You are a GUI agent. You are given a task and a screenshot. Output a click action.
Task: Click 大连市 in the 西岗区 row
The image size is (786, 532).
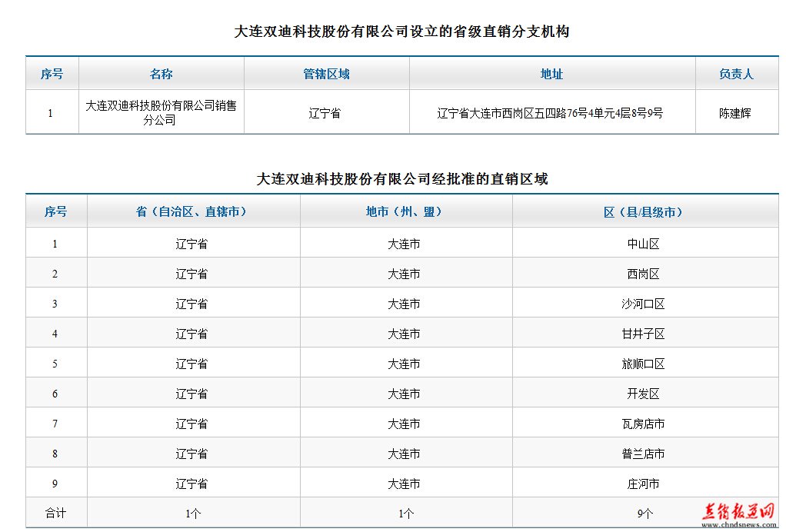[x=404, y=274]
